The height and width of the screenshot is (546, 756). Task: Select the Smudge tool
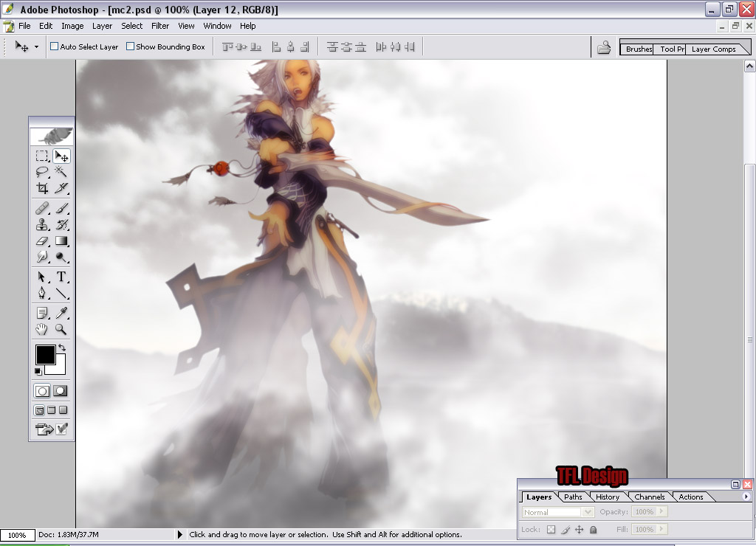[x=42, y=257]
